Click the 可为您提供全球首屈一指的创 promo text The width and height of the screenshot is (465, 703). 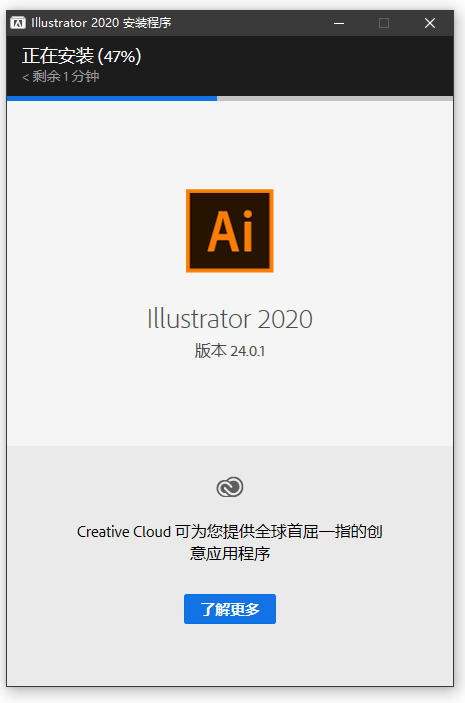279,532
